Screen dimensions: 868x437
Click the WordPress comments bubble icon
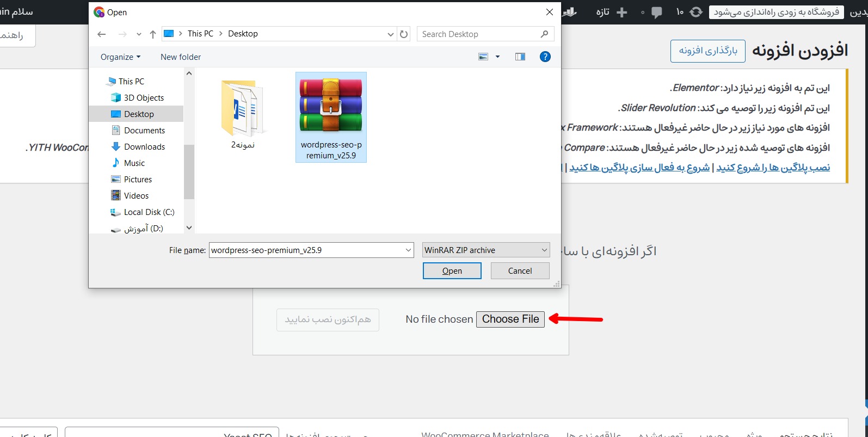657,13
